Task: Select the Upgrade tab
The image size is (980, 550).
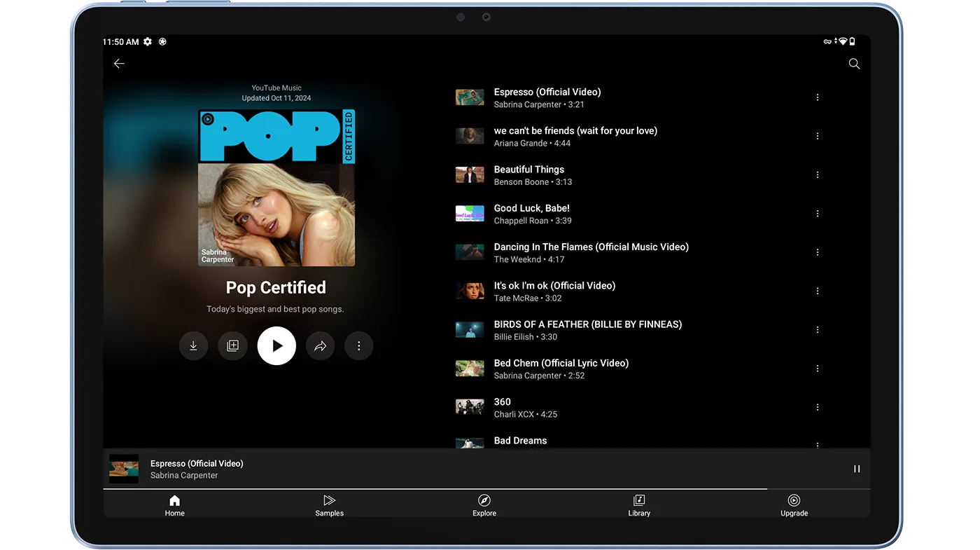Action: click(794, 505)
